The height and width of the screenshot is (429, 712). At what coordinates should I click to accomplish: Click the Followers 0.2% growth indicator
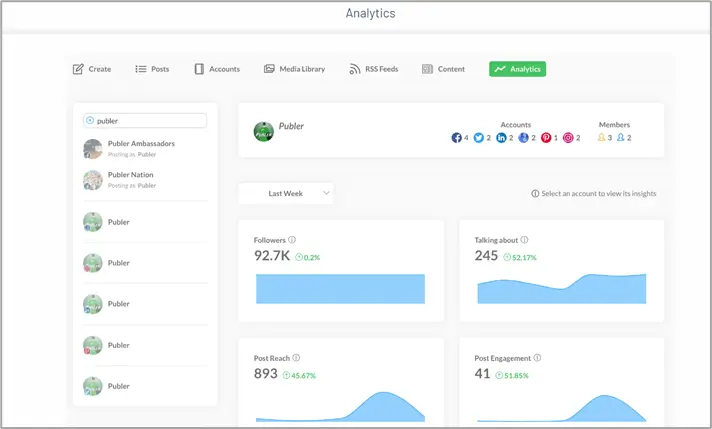308,257
